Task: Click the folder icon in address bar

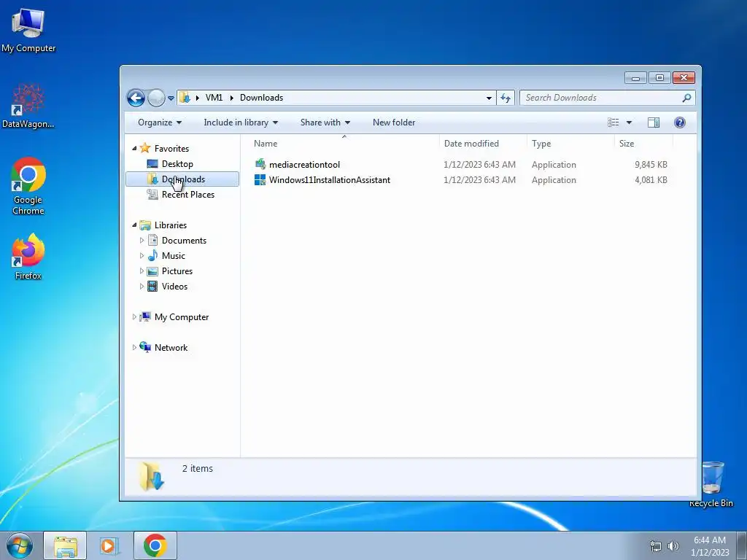Action: click(185, 98)
